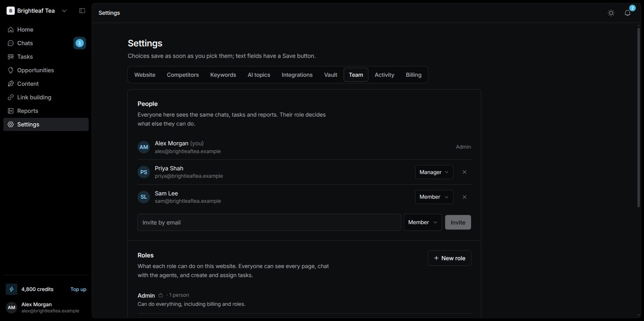Click the Reports icon in sidebar
Viewport: 644px width, 321px height.
coord(11,111)
